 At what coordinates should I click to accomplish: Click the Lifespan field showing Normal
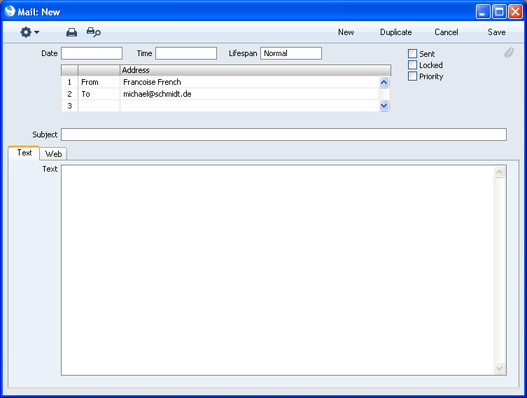[x=291, y=53]
